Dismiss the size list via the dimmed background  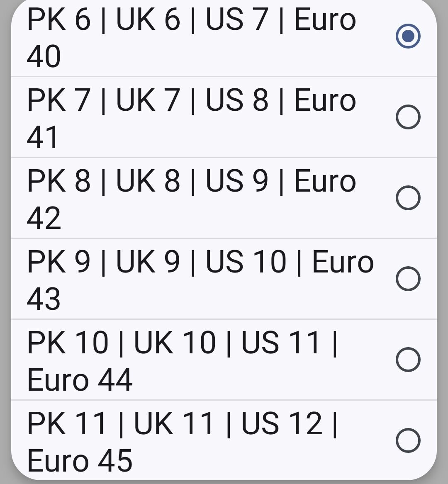point(5,249)
